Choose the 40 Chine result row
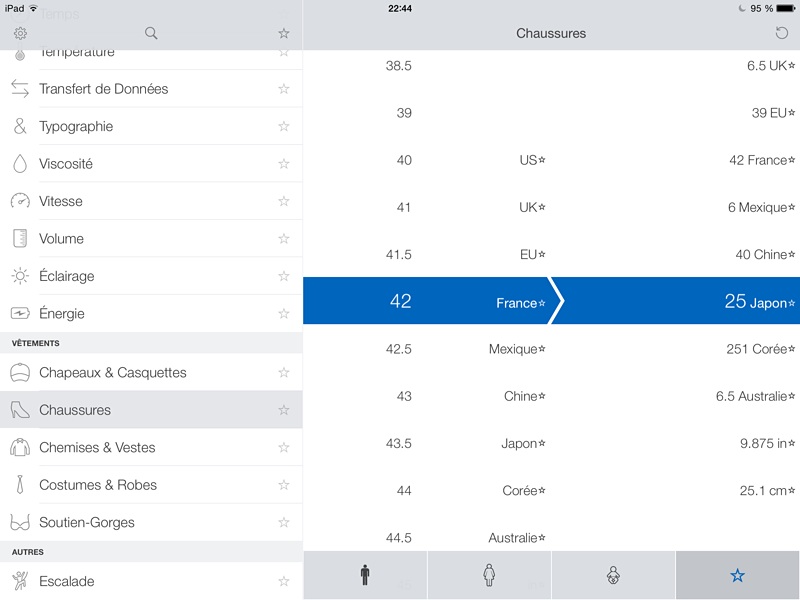Screen dimensions: 800x600 (x=765, y=254)
